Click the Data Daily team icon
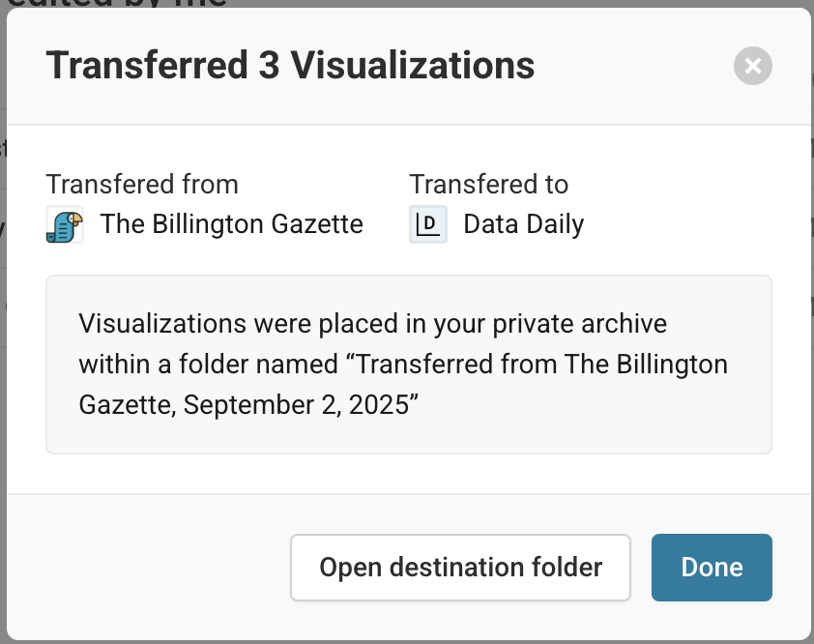The image size is (814, 644). pos(428,224)
